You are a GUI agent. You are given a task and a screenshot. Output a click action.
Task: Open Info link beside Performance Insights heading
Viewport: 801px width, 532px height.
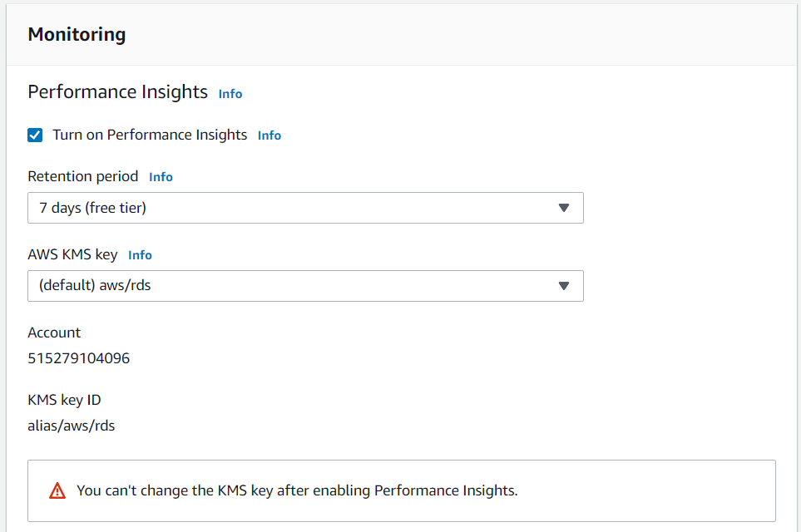230,94
